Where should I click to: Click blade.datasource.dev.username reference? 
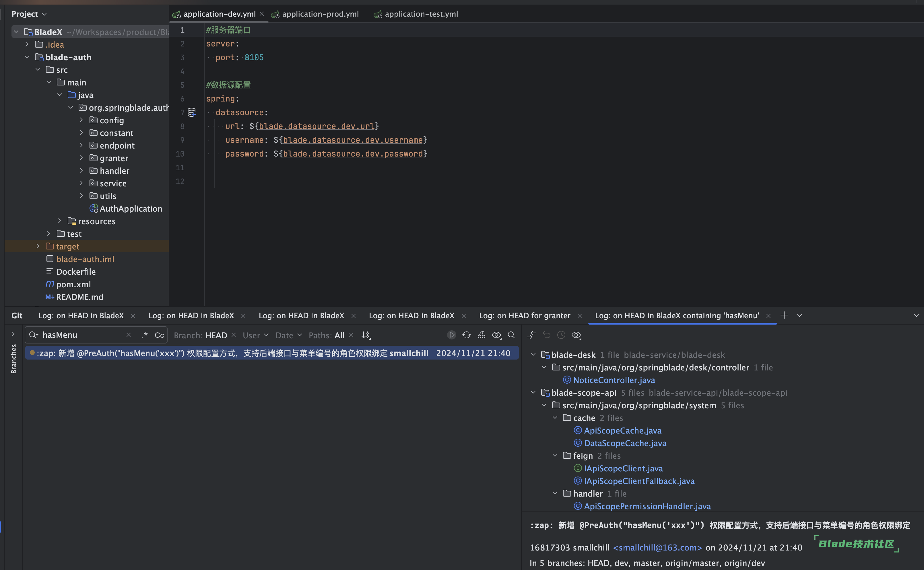(x=353, y=140)
